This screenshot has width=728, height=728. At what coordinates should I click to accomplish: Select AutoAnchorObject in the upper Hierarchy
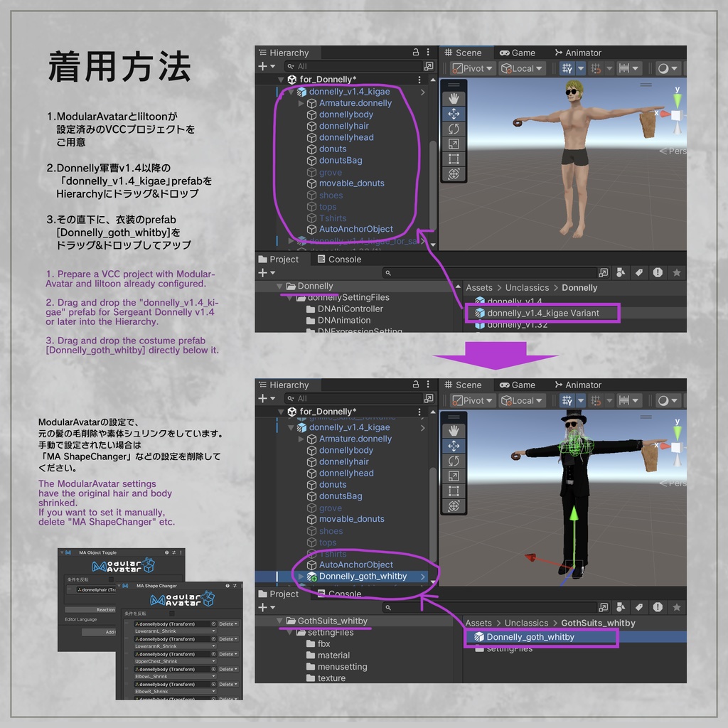(350, 230)
